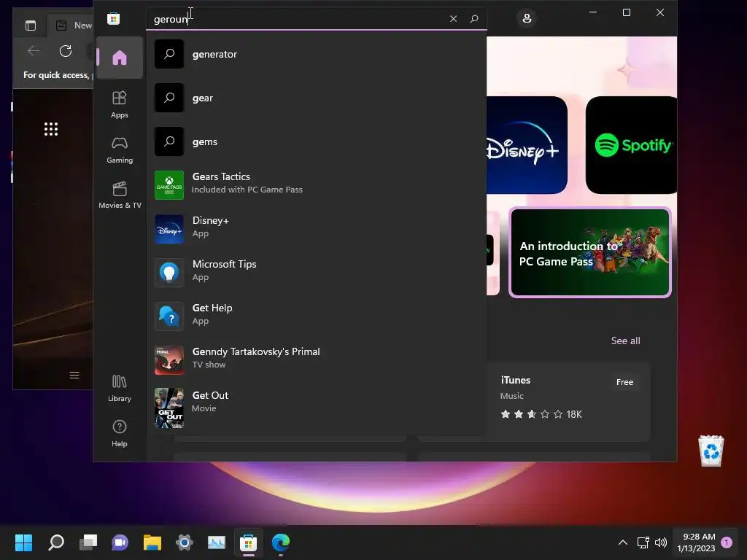Image resolution: width=747 pixels, height=560 pixels.
Task: Open the iTunes app listing
Action: point(568,402)
